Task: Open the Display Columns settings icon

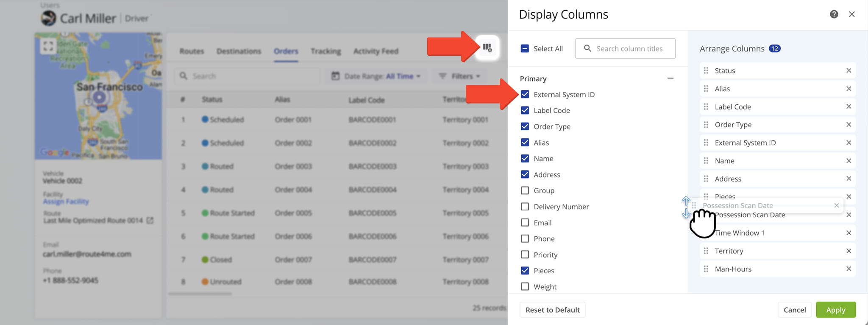Action: pos(487,48)
